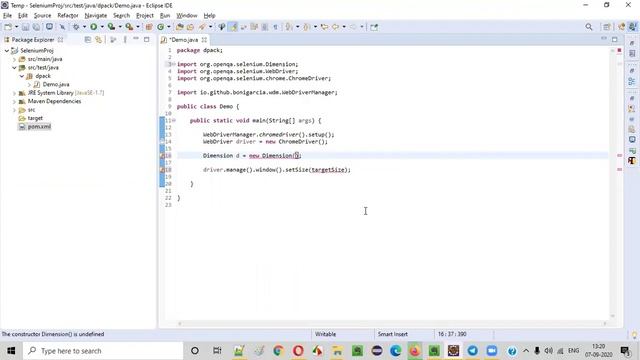
Task: Open the Coverage dropdown arrow
Action: [x=120, y=27]
